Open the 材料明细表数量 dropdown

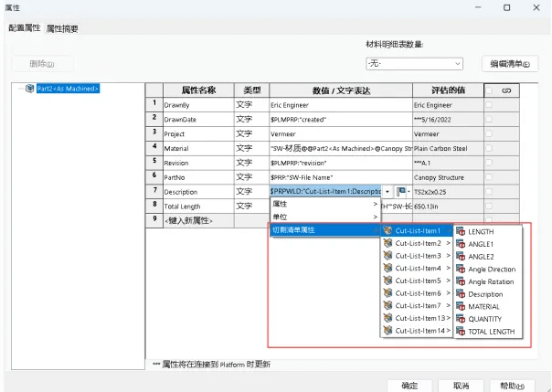414,64
